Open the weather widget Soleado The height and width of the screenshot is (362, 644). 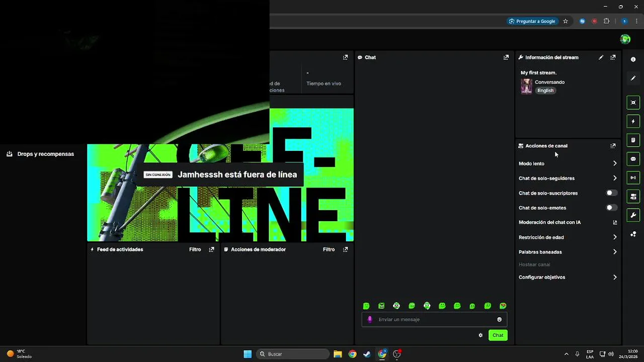19,354
